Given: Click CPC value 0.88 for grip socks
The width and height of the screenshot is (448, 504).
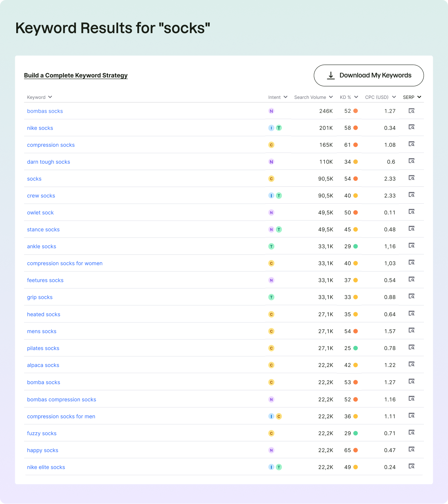Looking at the screenshot, I should pyautogui.click(x=390, y=297).
